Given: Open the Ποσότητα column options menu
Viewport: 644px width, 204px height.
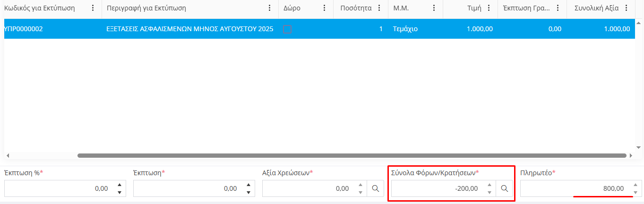Looking at the screenshot, I should pyautogui.click(x=379, y=8).
